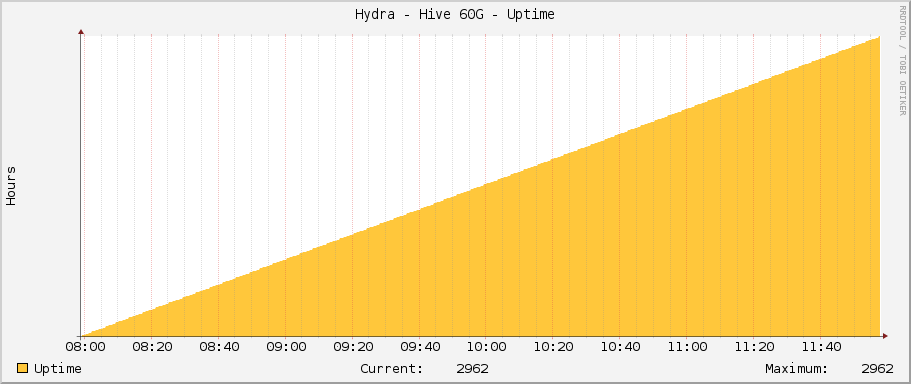Click the 09:00 time axis label
911x384 pixels.
pyautogui.click(x=286, y=347)
